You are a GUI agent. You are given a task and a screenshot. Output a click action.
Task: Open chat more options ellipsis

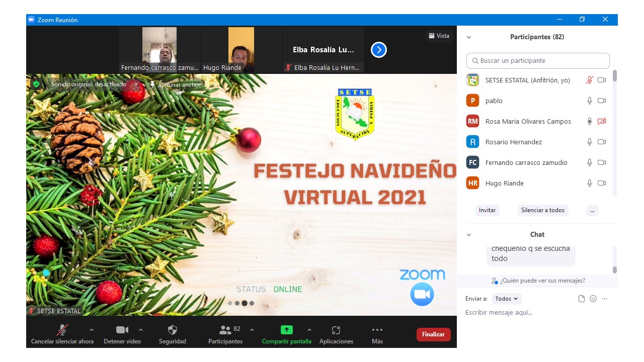tap(605, 299)
